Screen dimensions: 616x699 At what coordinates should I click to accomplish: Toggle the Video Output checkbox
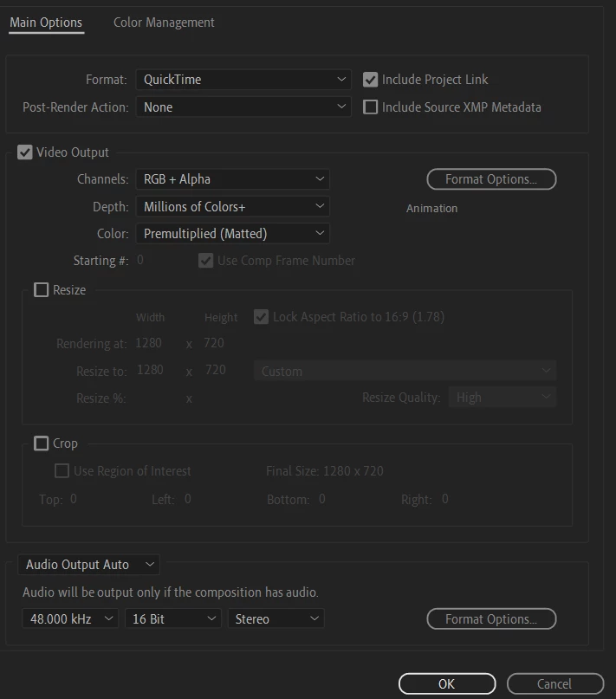(25, 152)
